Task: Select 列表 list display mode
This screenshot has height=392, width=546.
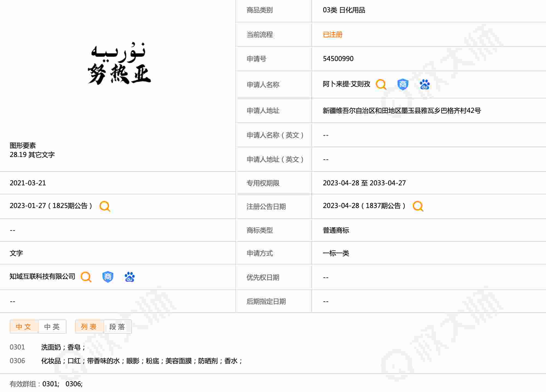Action: pos(89,327)
